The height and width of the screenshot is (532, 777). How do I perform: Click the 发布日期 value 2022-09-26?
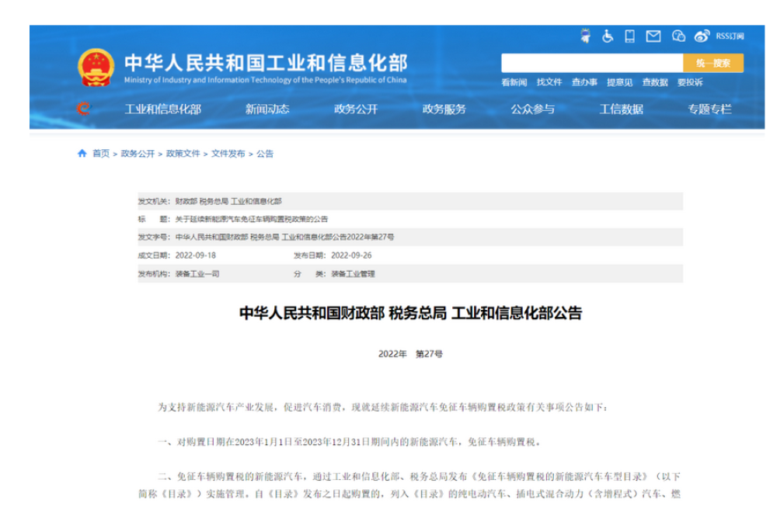click(x=351, y=256)
